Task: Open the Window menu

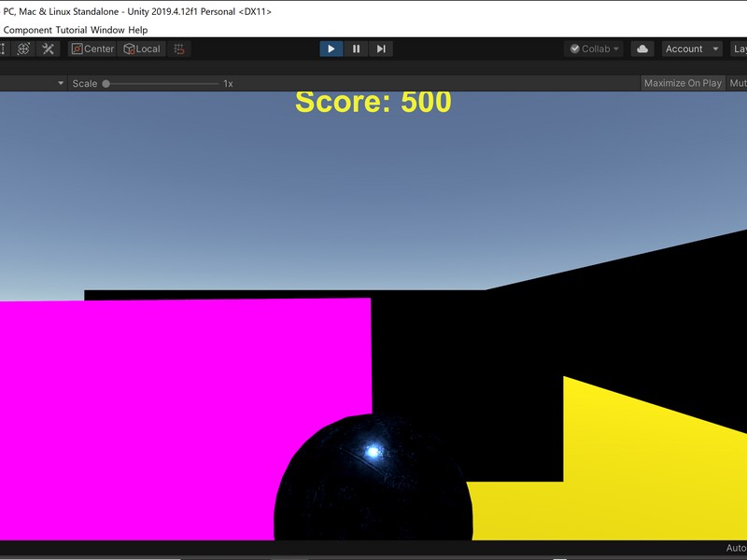Action: (107, 29)
